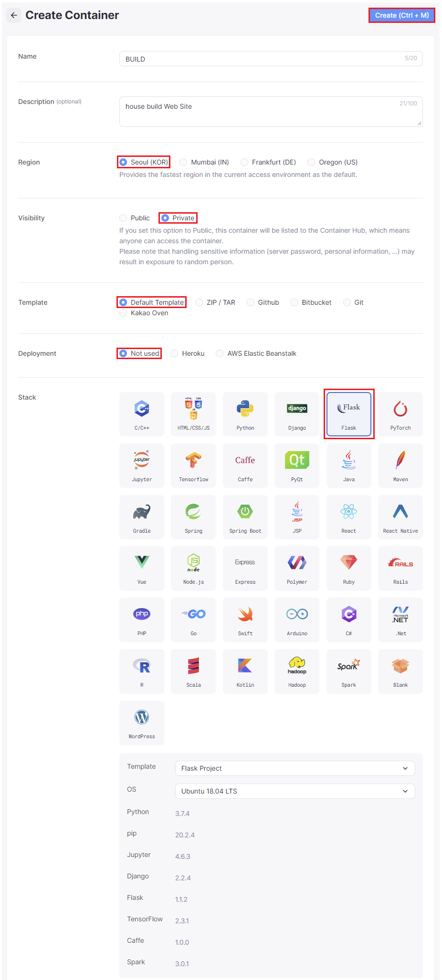Choose the HTML/CSS/JS stack
Image resolution: width=442 pixels, height=980 pixels.
193,414
